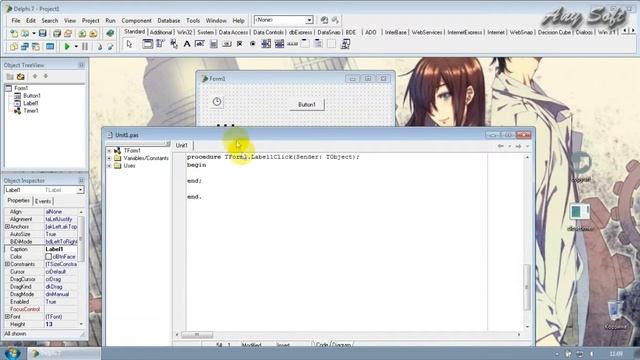Open the Project menu
The height and width of the screenshot is (360, 640).
click(90, 20)
